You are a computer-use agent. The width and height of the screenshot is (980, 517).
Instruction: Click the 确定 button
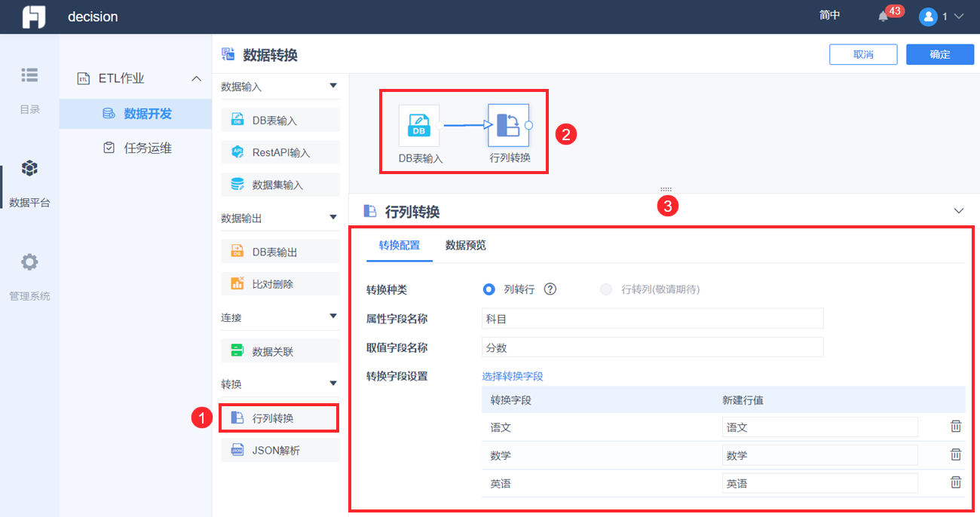(x=940, y=54)
